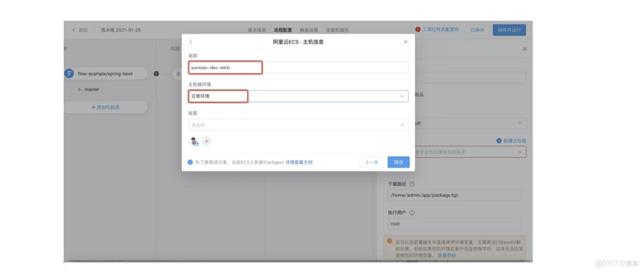Click the lightning task node icon
Viewport: 644px width, 272px height.
coord(178,74)
